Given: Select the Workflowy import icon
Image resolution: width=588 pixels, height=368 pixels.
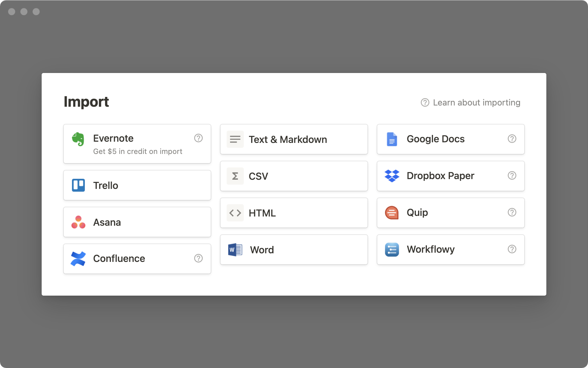Looking at the screenshot, I should click(392, 249).
